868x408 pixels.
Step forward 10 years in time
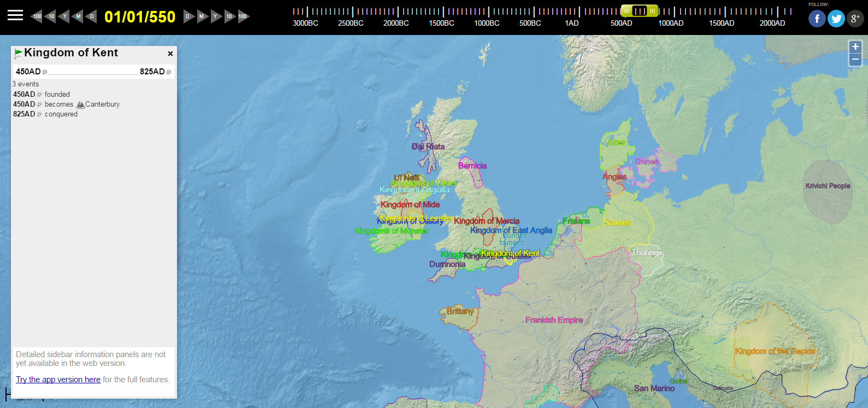click(229, 16)
